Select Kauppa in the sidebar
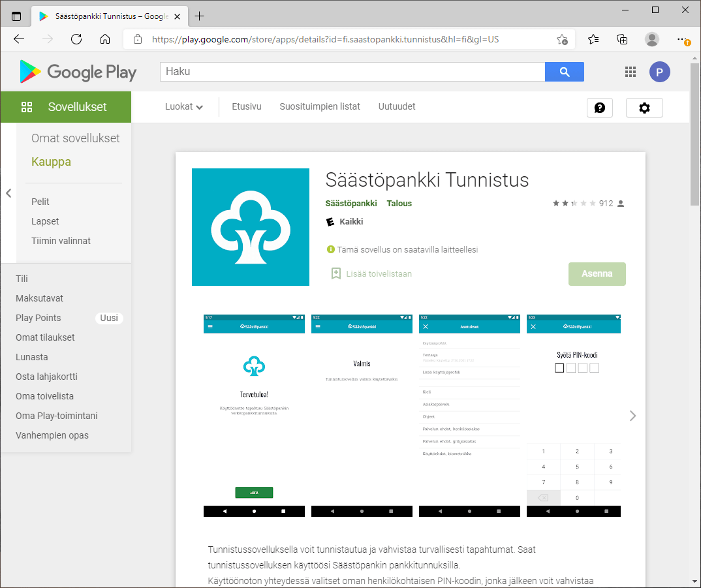Screen dimensions: 701x588 [51, 162]
